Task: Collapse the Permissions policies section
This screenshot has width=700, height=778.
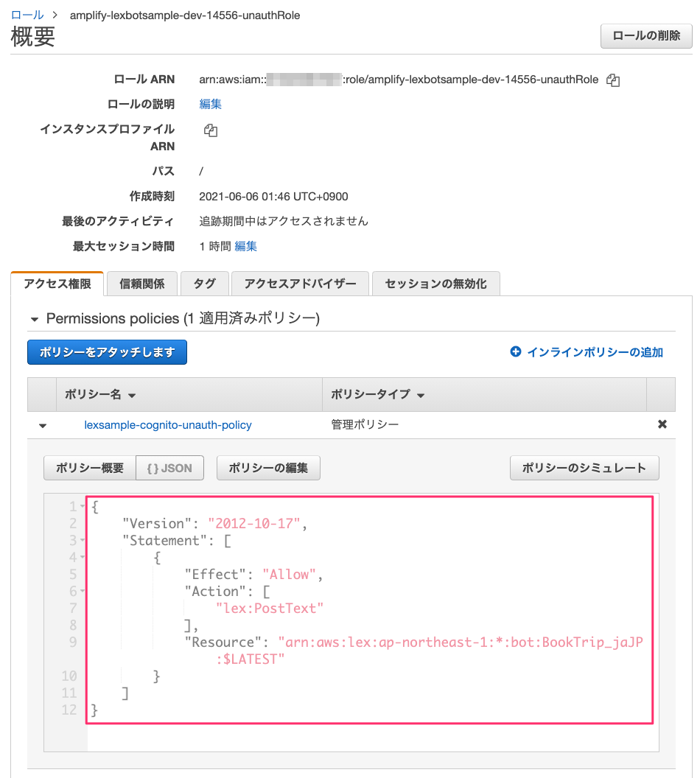Action: [x=35, y=318]
